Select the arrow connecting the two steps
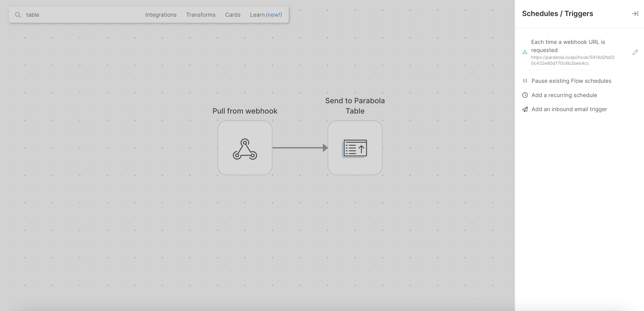Screen dimensions: 644x311 click(300, 148)
